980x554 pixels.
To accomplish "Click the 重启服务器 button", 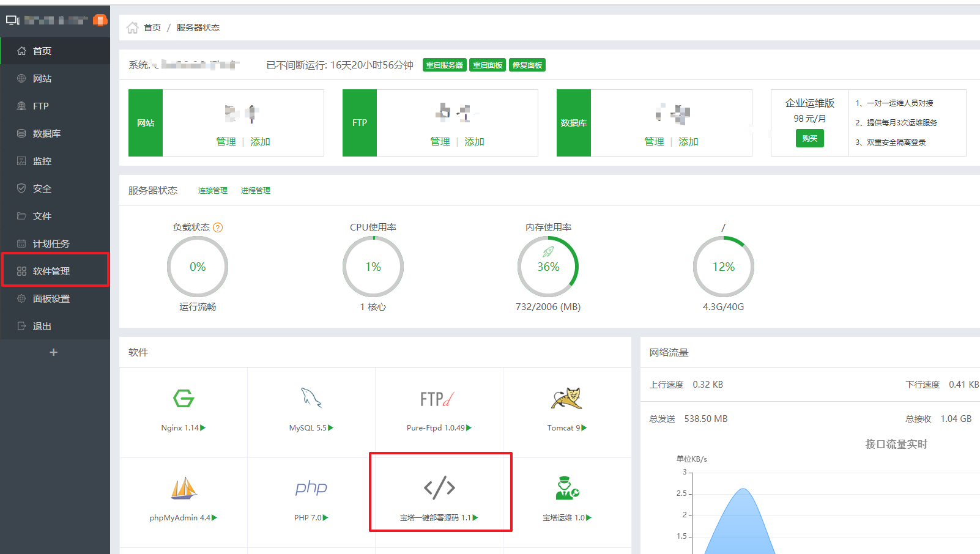I will pyautogui.click(x=445, y=65).
